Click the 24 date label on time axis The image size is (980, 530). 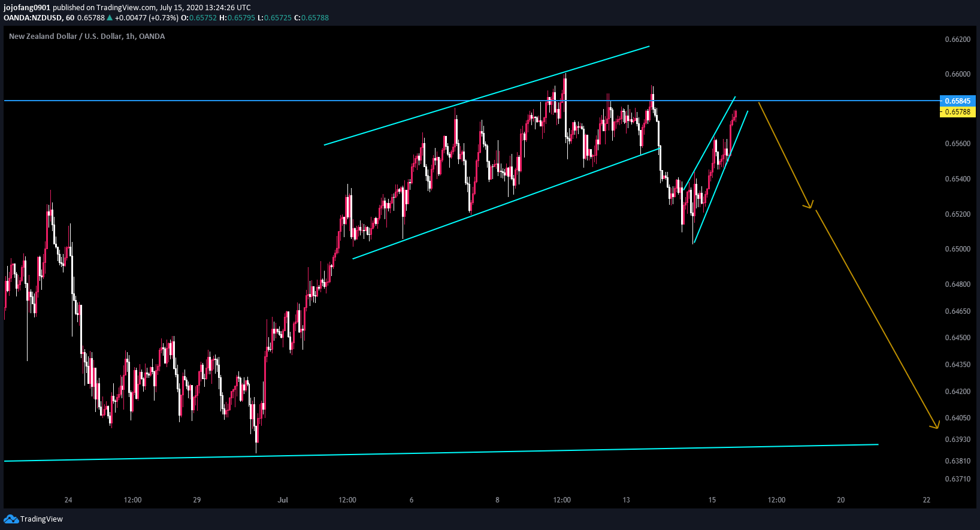(68, 500)
